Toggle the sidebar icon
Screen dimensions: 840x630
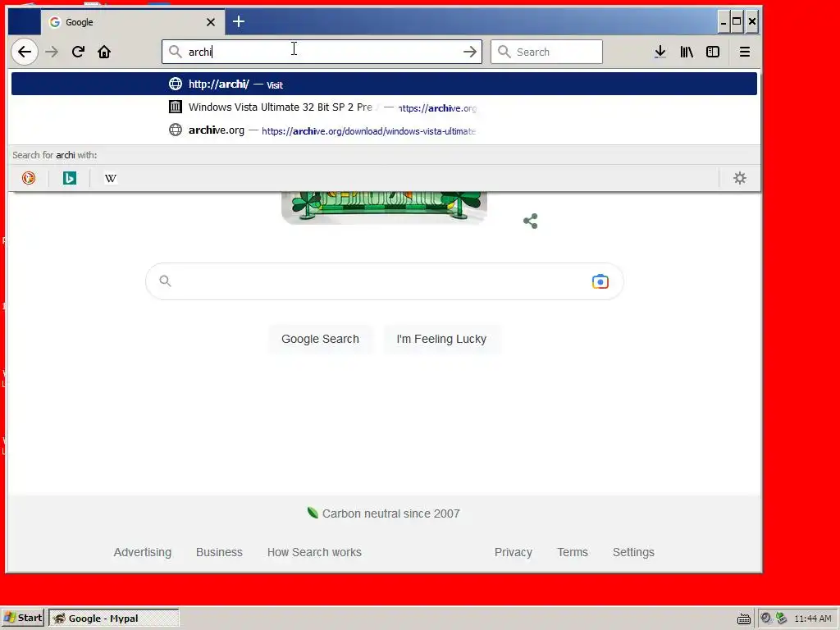[713, 52]
